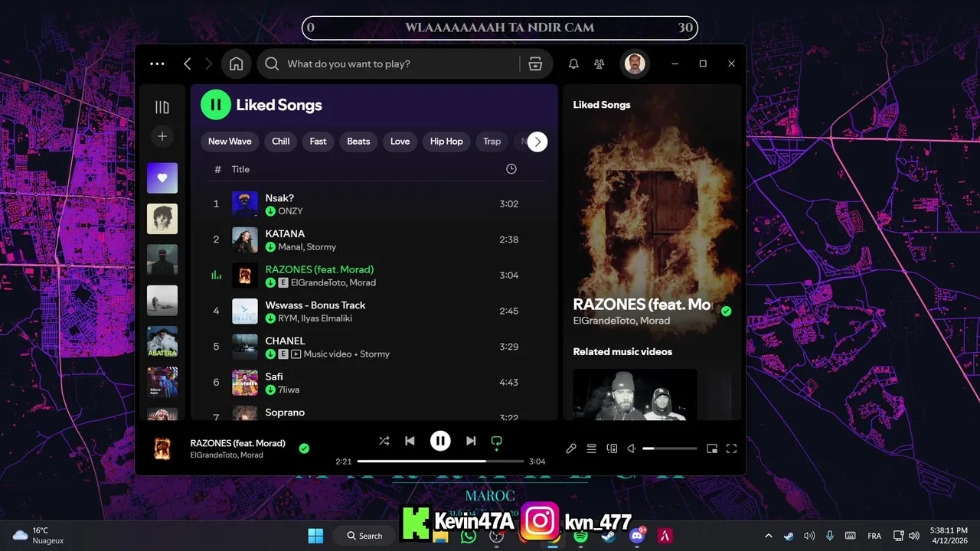Open 'ElGrandeToto, Morad' in the right panel
This screenshot has height=551, width=980.
(621, 321)
